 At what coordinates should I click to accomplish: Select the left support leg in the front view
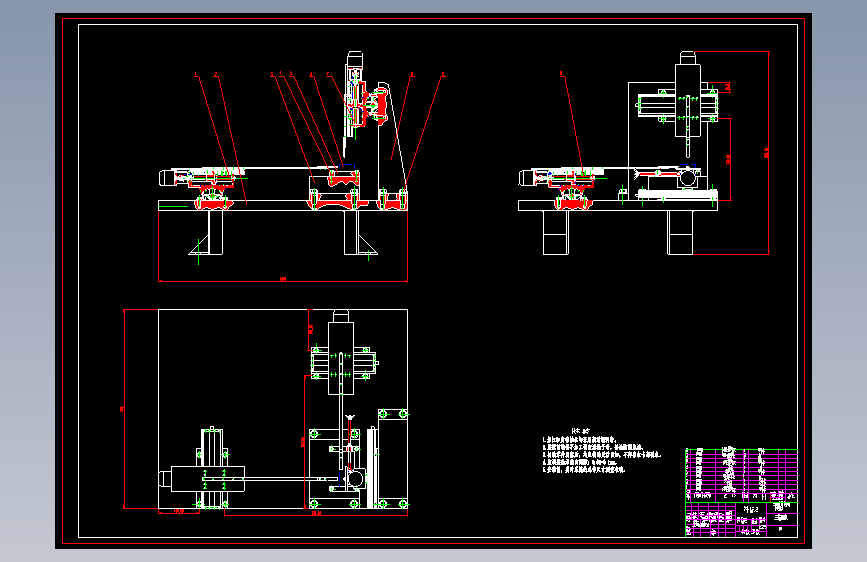(216, 232)
